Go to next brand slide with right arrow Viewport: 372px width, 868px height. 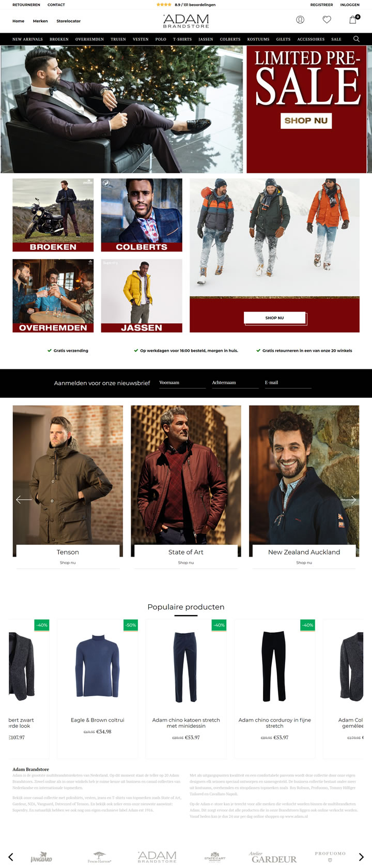coord(348,500)
